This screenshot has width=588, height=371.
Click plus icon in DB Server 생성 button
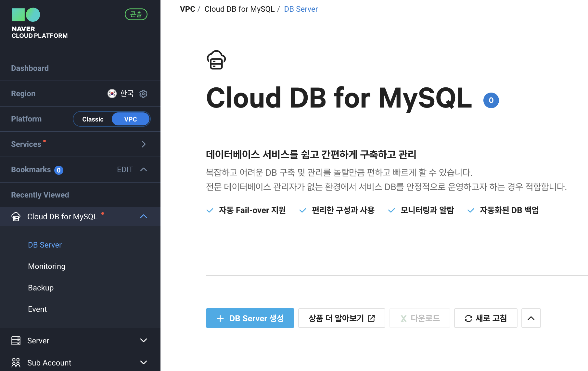click(220, 318)
